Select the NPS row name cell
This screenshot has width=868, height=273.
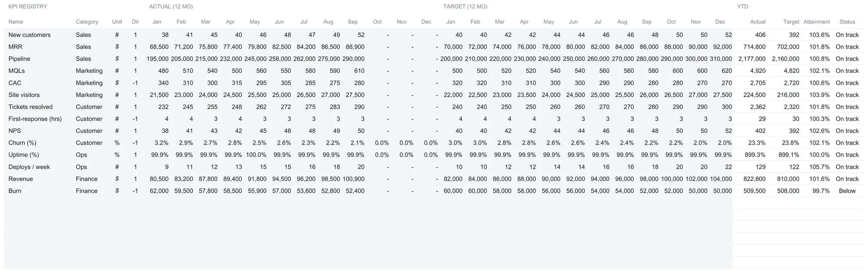click(x=15, y=131)
